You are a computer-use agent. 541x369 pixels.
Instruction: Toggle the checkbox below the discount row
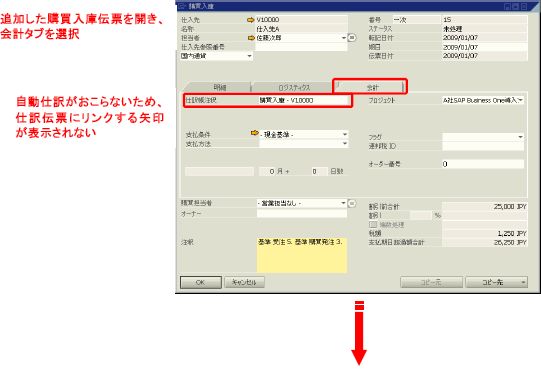click(x=373, y=225)
